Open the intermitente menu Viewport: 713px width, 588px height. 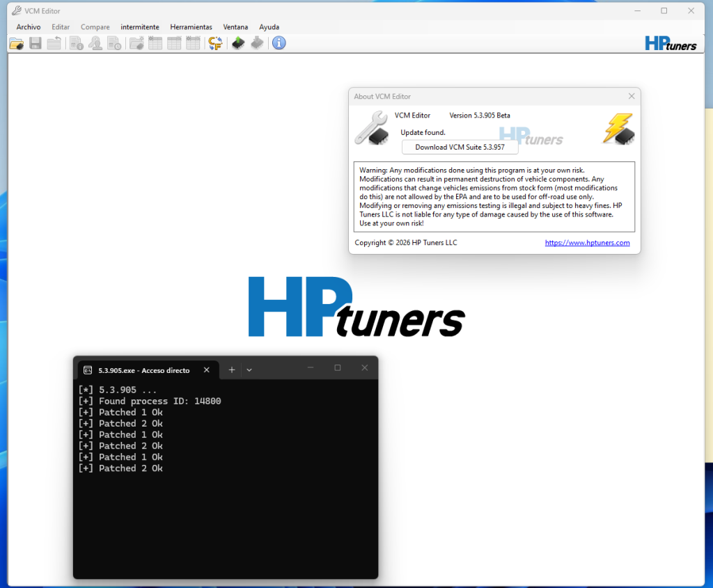(x=140, y=27)
